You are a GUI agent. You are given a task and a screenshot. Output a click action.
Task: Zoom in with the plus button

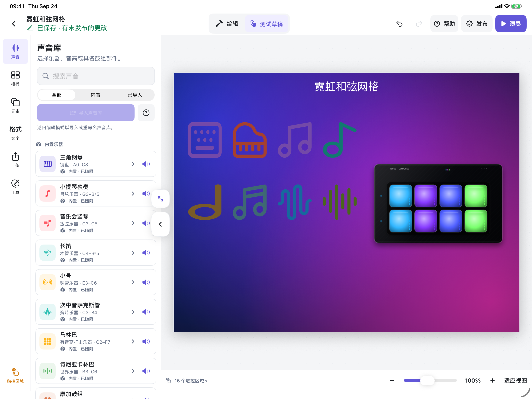tap(492, 380)
